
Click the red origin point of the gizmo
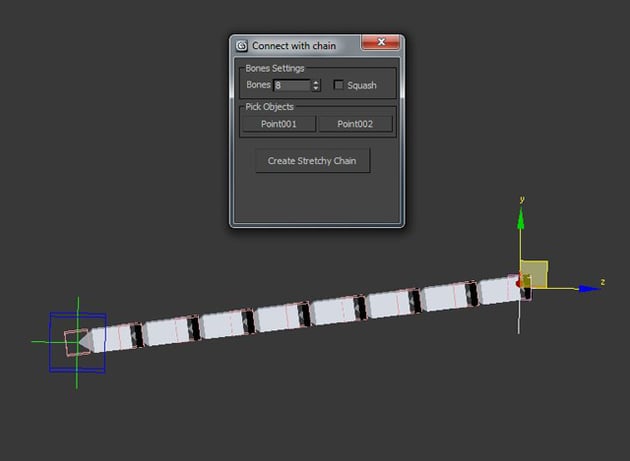519,284
